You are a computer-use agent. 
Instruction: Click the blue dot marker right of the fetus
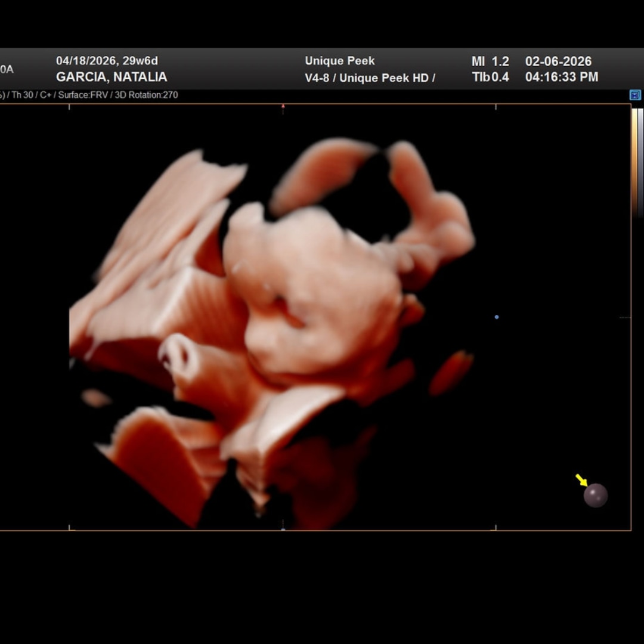[x=497, y=317]
